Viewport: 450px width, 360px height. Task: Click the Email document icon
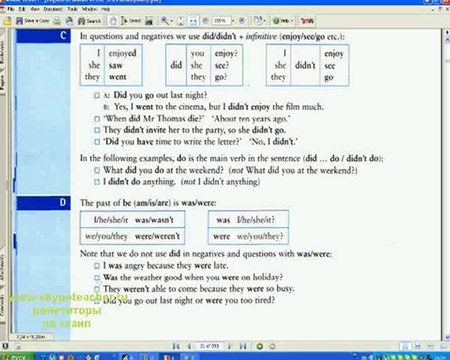[69, 21]
